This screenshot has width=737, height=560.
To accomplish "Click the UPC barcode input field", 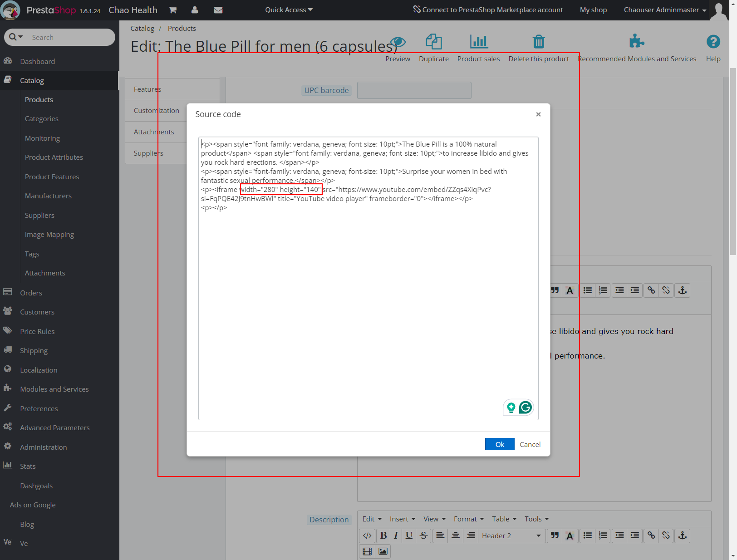I will tap(414, 90).
